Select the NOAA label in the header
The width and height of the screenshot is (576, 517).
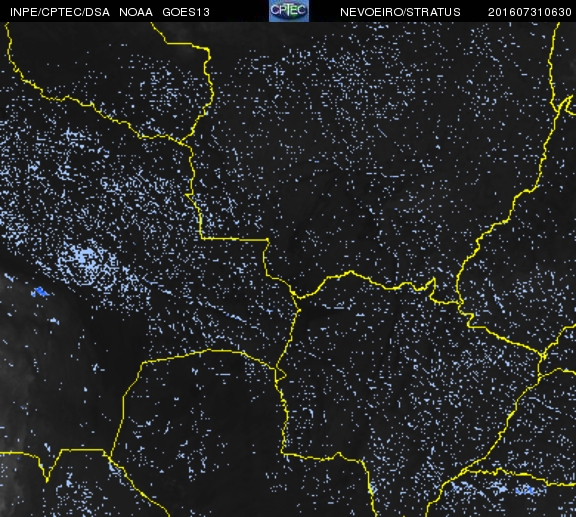(x=136, y=12)
